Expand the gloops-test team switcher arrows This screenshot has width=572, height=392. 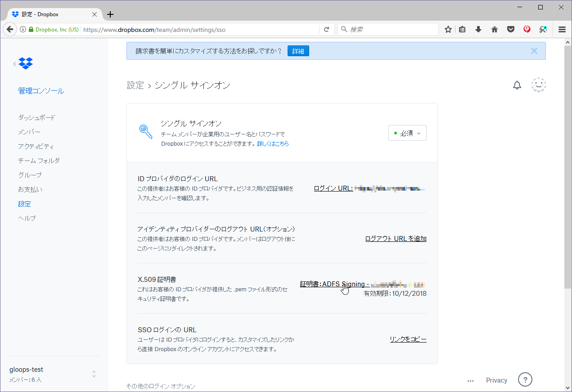pyautogui.click(x=94, y=374)
